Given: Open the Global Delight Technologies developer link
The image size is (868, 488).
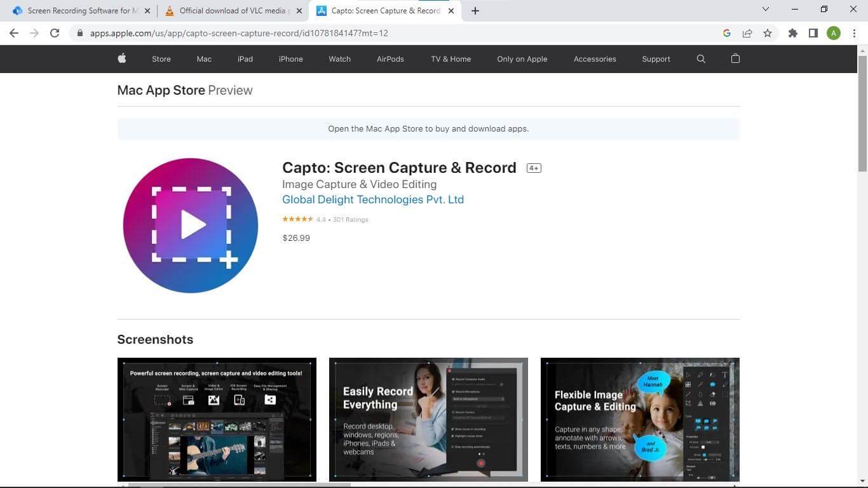Looking at the screenshot, I should click(x=373, y=200).
